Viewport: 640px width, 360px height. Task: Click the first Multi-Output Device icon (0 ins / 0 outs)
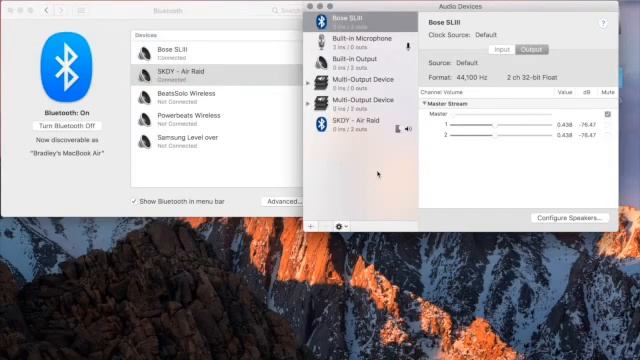tap(321, 83)
